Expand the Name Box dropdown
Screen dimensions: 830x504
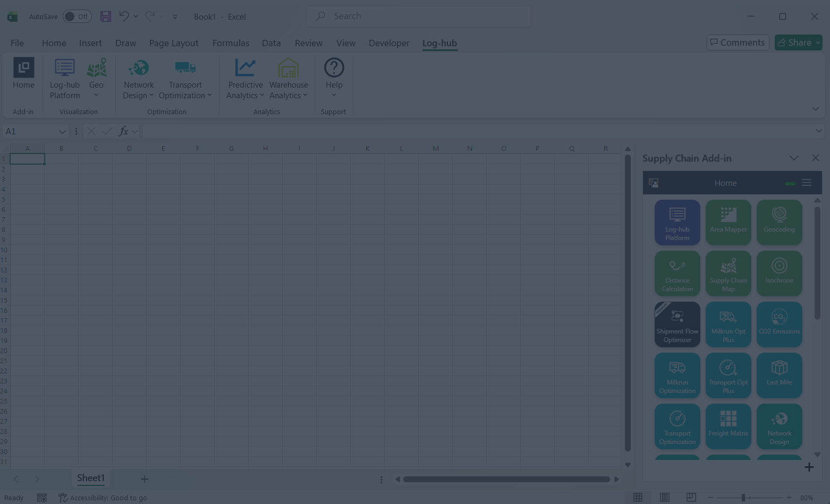coord(62,132)
